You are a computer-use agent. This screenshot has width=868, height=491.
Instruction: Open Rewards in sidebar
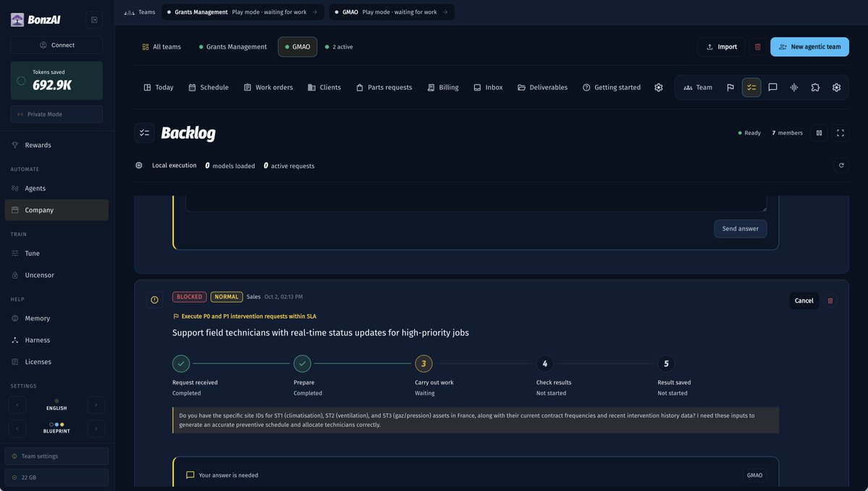56,145
